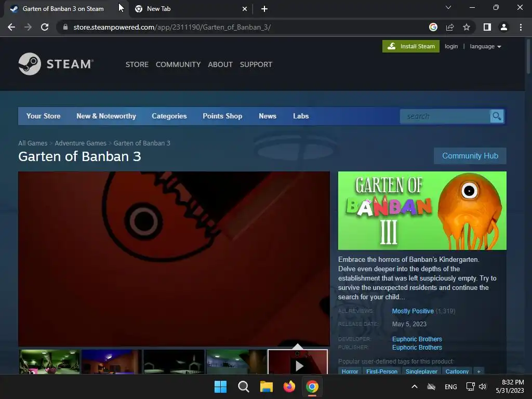Open the COMMUNITY menu

pyautogui.click(x=178, y=64)
